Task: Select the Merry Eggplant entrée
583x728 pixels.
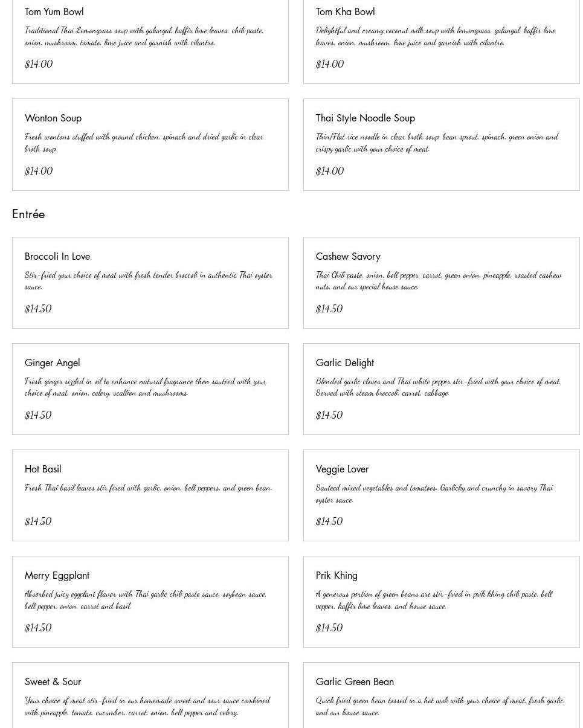Action: pyautogui.click(x=57, y=575)
